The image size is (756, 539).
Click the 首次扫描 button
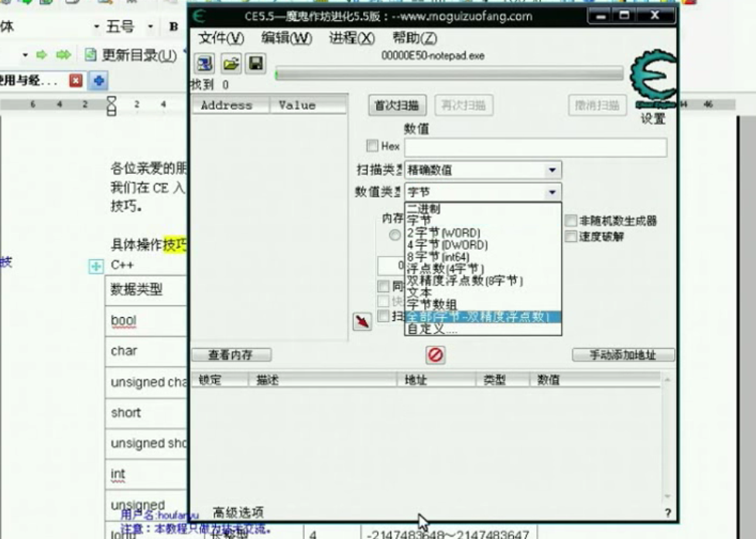(397, 105)
